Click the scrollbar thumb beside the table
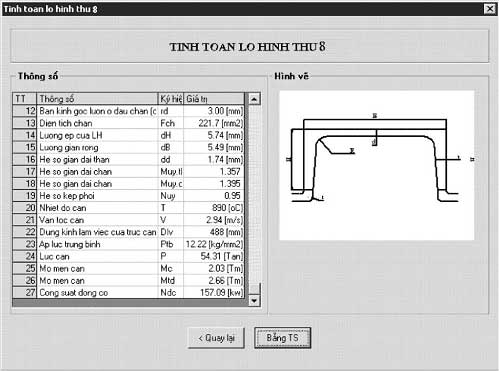The width and height of the screenshot is (499, 371). [x=255, y=289]
